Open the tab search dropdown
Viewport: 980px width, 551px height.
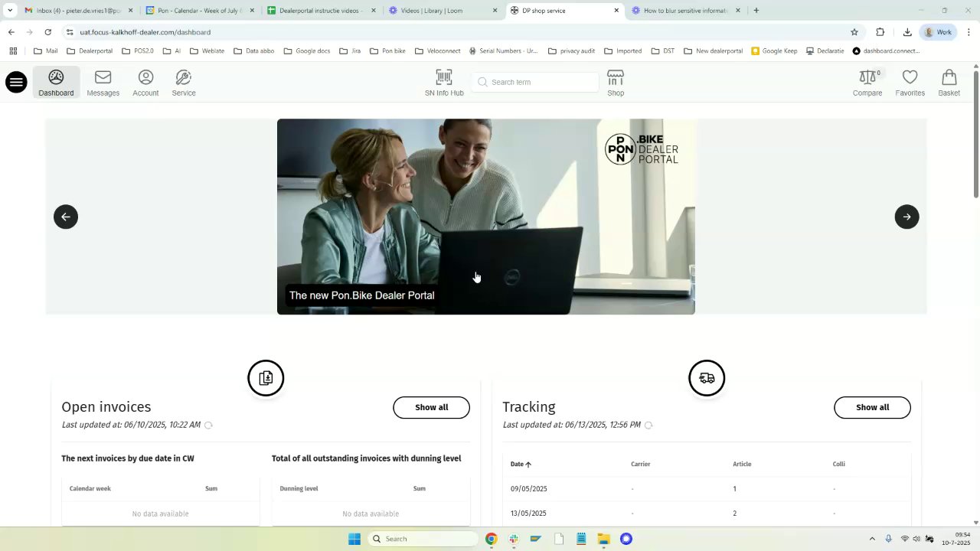coord(9,11)
